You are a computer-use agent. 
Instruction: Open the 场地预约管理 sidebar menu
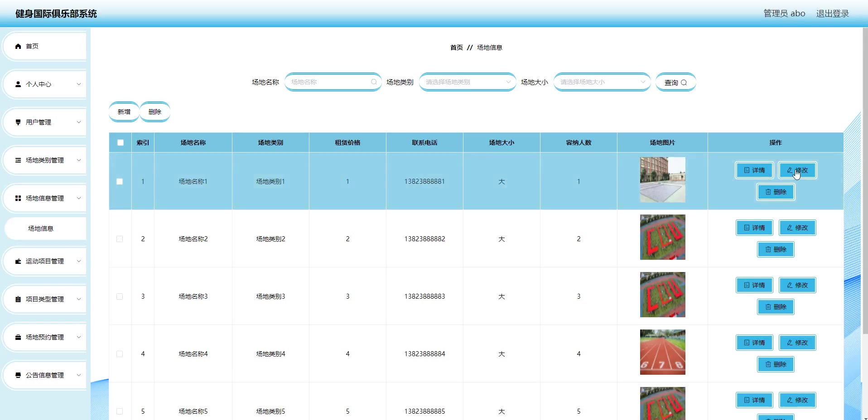click(x=45, y=337)
